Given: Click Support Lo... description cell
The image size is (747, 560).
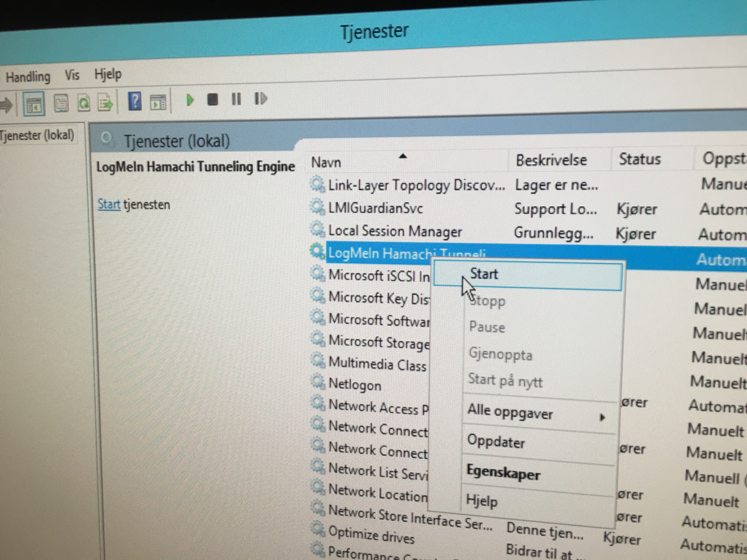Looking at the screenshot, I should pos(555,209).
